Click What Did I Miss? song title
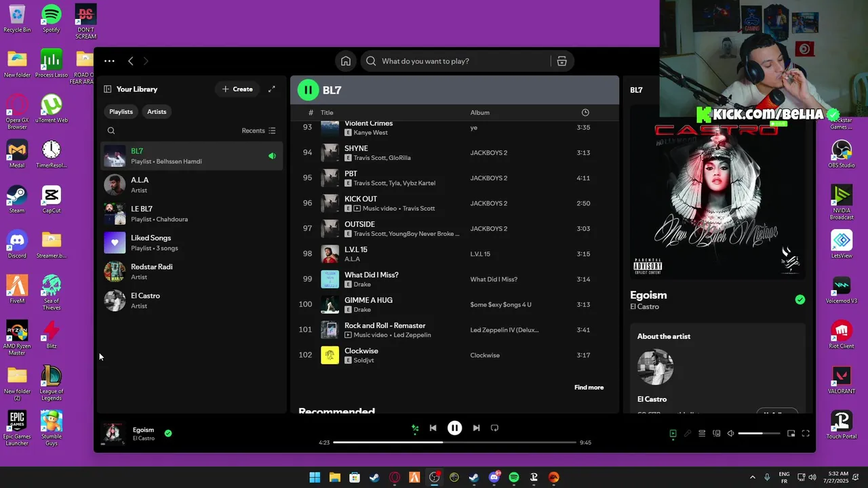Image resolution: width=868 pixels, height=488 pixels. [371, 275]
